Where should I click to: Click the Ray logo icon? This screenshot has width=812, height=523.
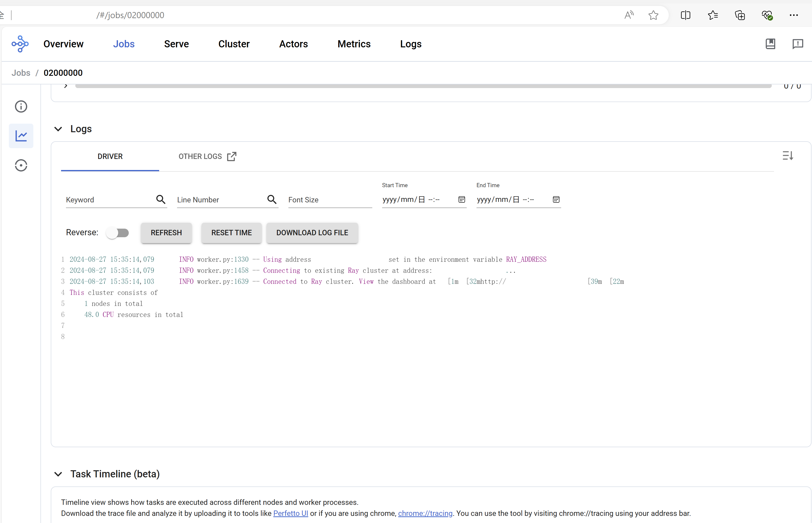coord(20,44)
